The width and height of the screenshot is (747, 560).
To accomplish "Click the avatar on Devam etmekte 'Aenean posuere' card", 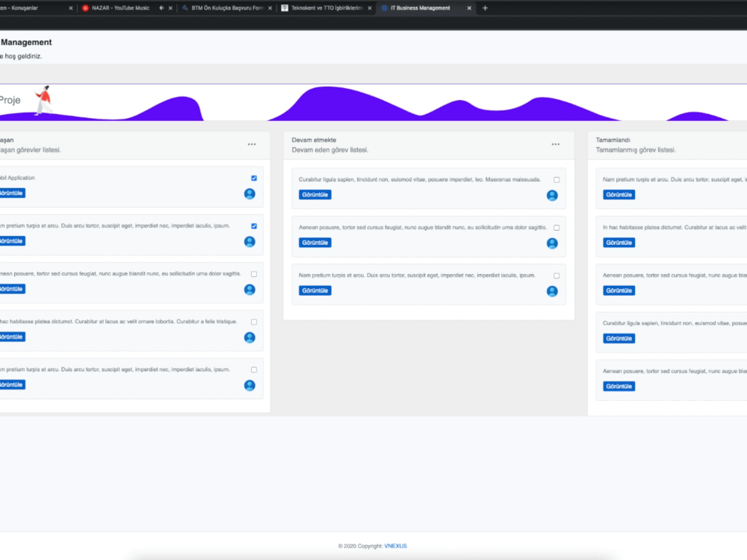I will coord(552,243).
